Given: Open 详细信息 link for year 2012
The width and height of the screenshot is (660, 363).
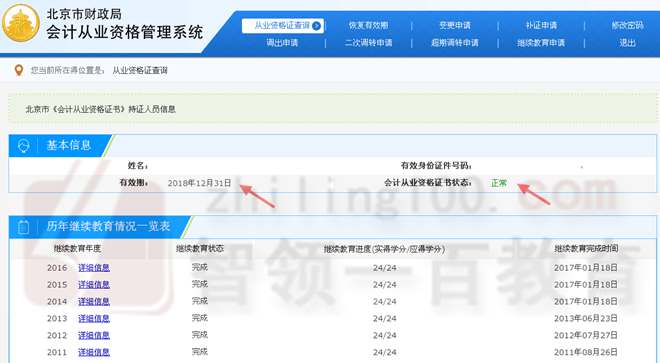Looking at the screenshot, I should tap(94, 335).
